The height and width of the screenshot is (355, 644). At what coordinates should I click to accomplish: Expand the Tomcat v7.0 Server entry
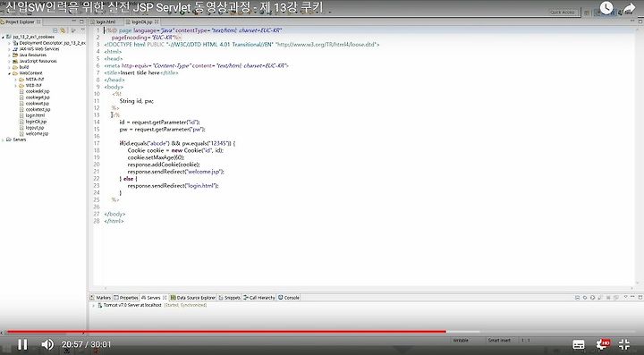pos(93,305)
